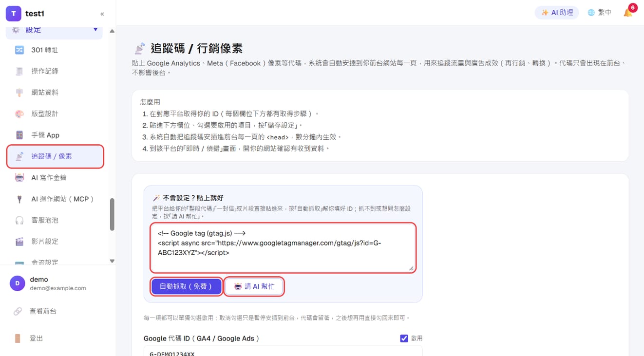Open 影片設定 menu item
Image resolution: width=644 pixels, height=356 pixels.
tap(55, 242)
